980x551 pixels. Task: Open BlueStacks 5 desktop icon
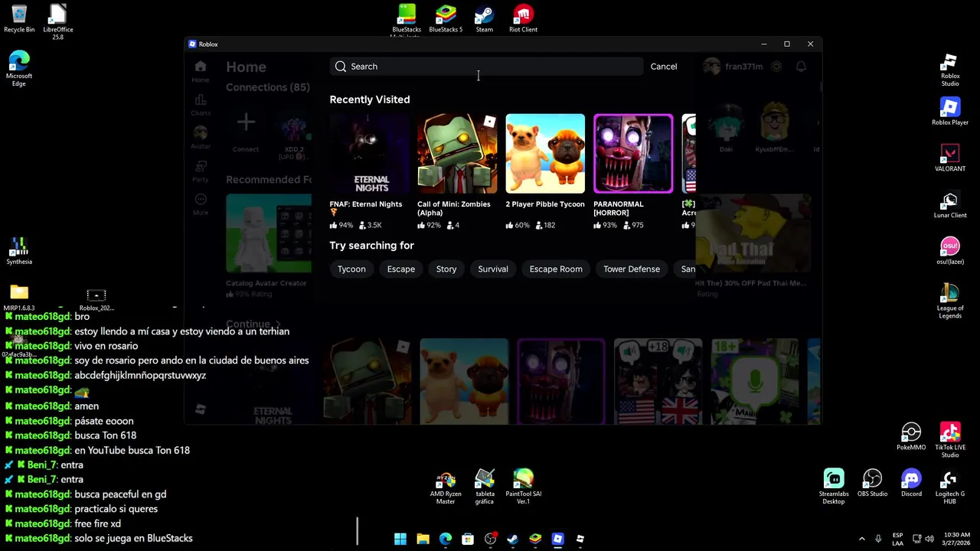[x=446, y=19]
